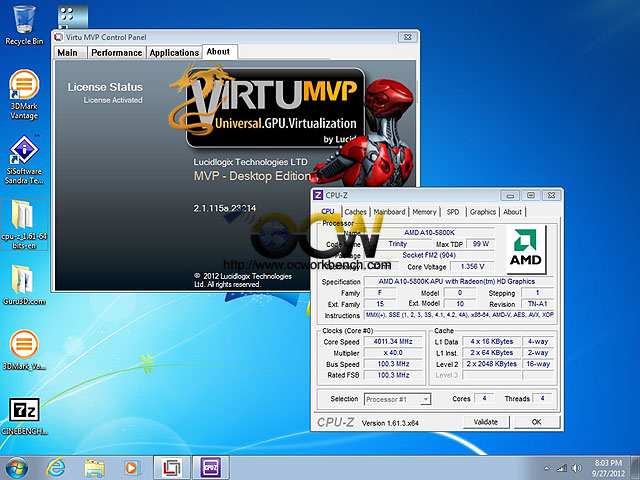
Task: Switch to the Main tab in Virtu MVP
Action: [x=68, y=53]
